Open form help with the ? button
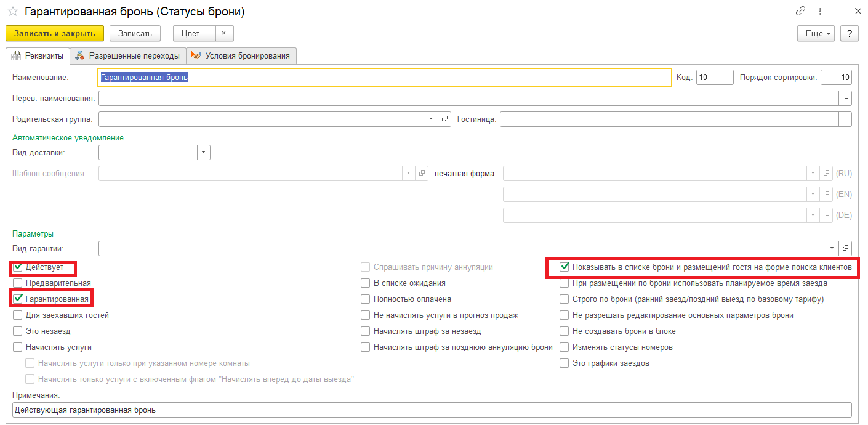 click(850, 33)
